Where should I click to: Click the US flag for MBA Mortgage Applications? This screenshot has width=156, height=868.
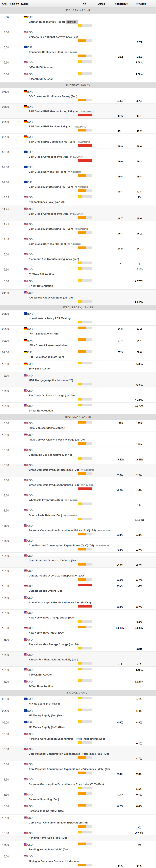(x=25, y=375)
